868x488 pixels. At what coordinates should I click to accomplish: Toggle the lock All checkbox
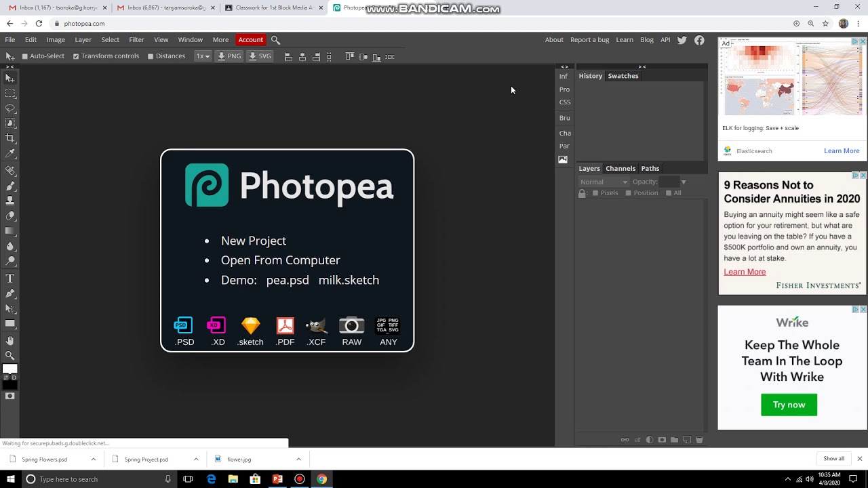pos(669,193)
